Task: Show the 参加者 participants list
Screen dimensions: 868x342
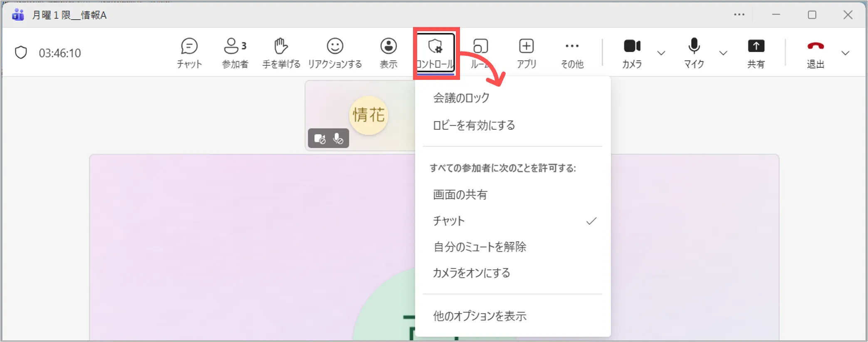Action: [x=235, y=52]
